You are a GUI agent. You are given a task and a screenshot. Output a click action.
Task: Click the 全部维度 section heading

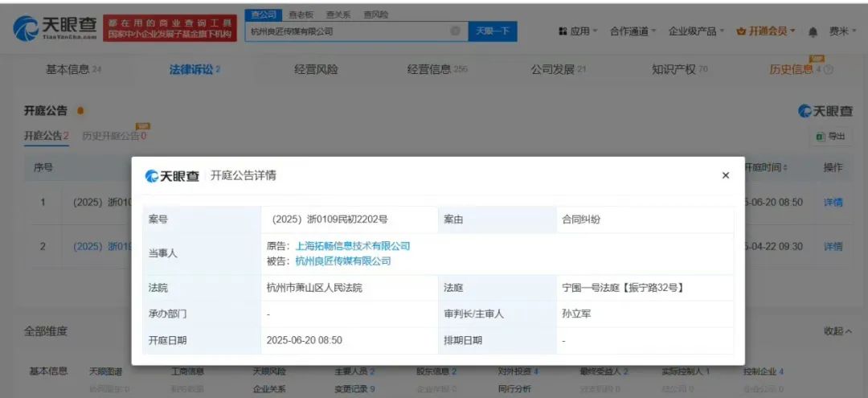pos(45,331)
